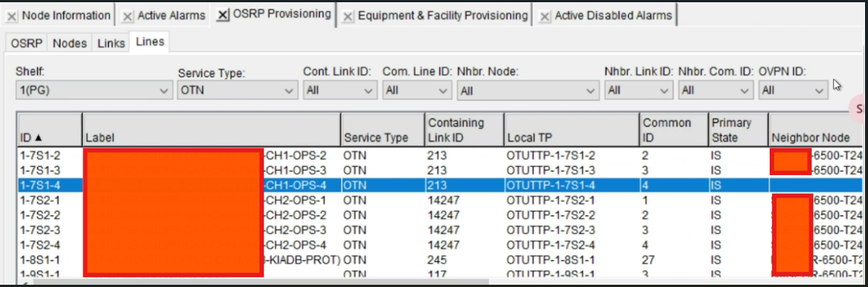Select row with ID 1-7S2-4
This screenshot has width=868, height=287.
click(x=440, y=245)
